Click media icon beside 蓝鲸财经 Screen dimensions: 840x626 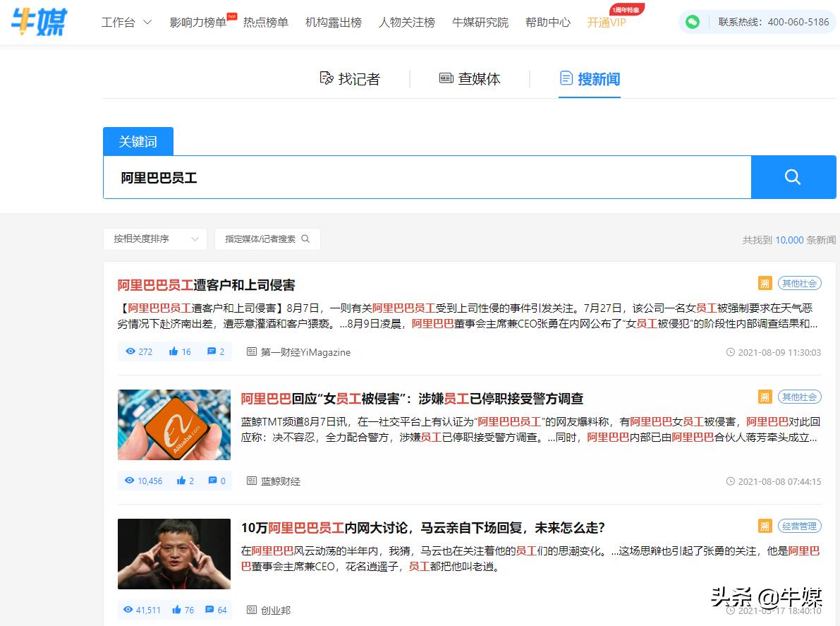[251, 481]
